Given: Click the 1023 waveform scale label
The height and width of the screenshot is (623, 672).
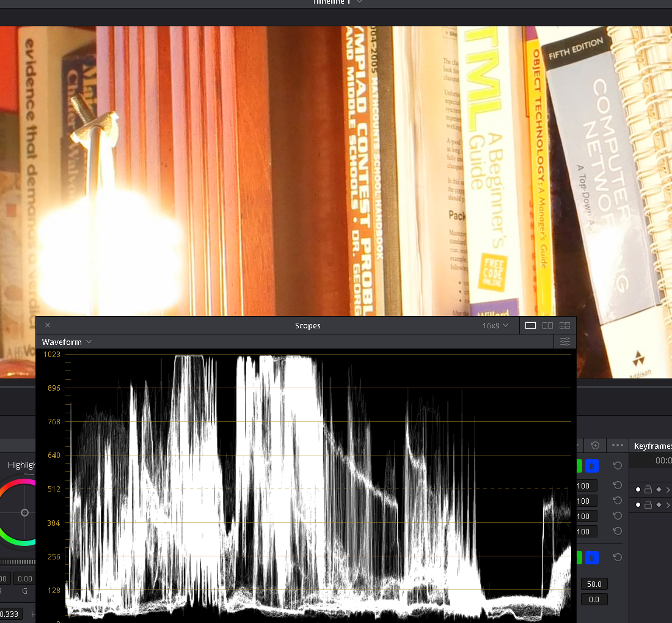Looking at the screenshot, I should pos(52,354).
